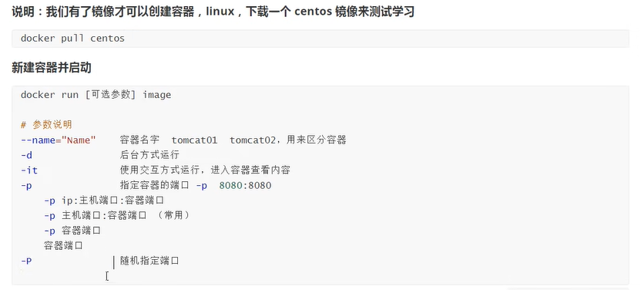Click the word centos in the top description
The width and height of the screenshot is (644, 290).
point(314,12)
